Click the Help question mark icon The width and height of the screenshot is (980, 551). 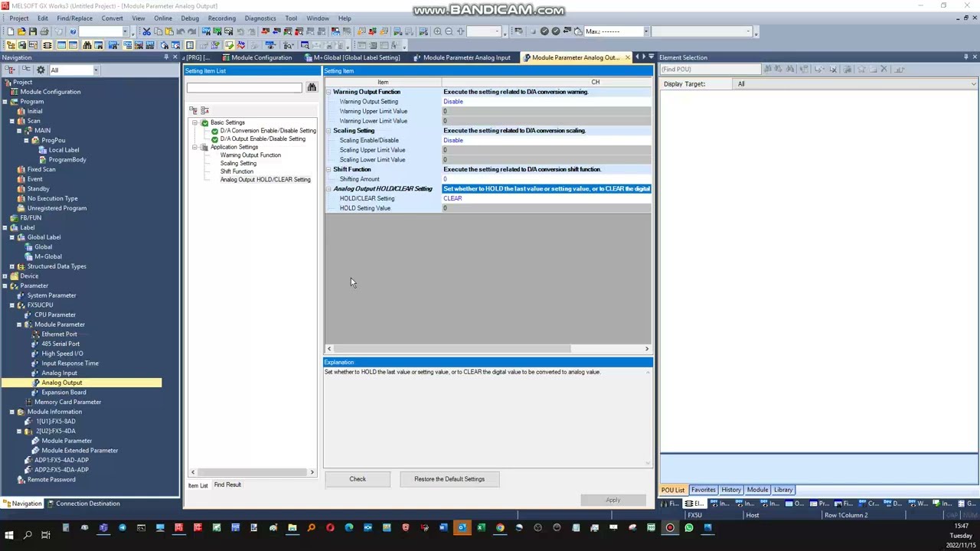(73, 31)
